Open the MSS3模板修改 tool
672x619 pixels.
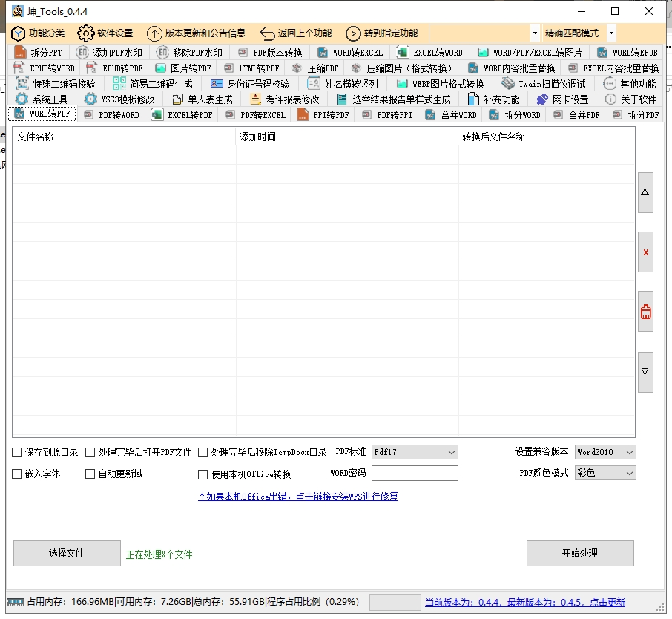[x=119, y=99]
